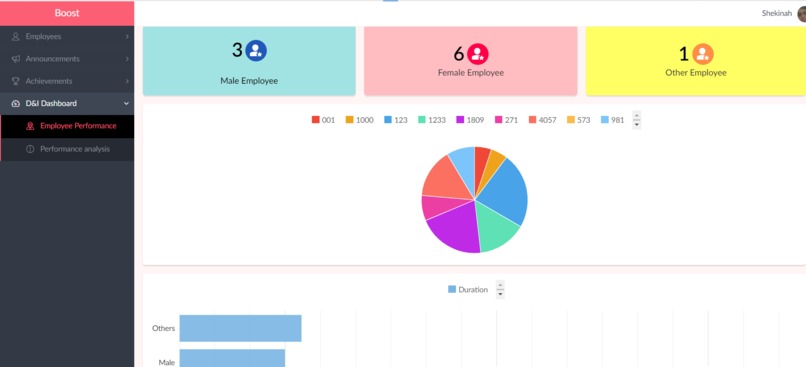Toggle the 4057 legend entry

542,120
